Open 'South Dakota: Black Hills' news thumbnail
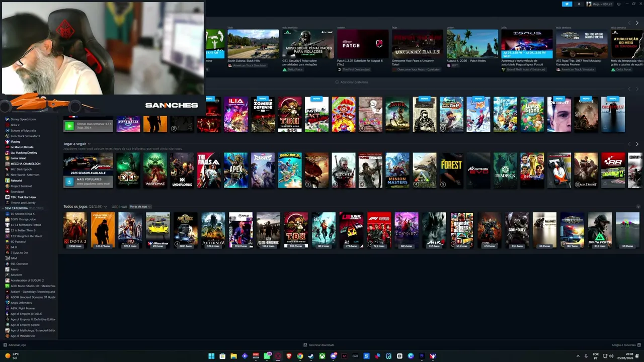Viewport: 644px width, 362px height. [253, 44]
